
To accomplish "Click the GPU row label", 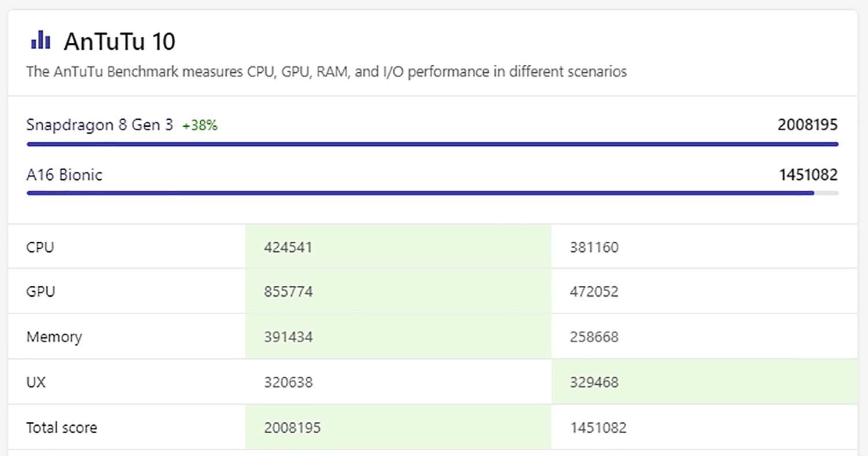I will (41, 291).
